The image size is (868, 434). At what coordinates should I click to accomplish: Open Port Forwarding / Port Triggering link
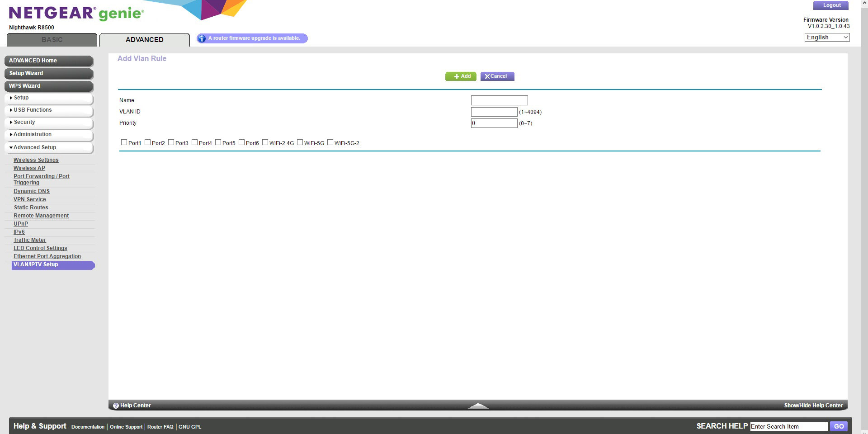(x=42, y=179)
